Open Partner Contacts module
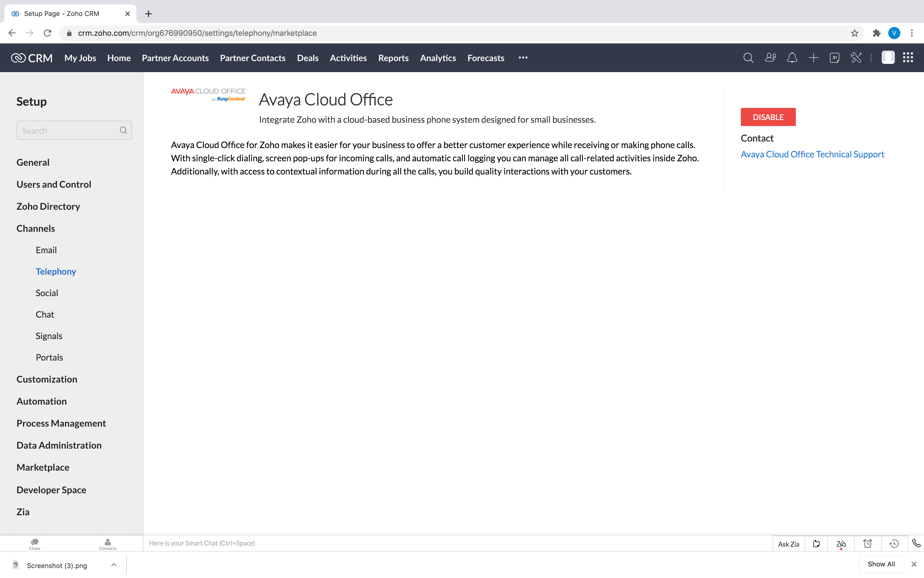 253,58
